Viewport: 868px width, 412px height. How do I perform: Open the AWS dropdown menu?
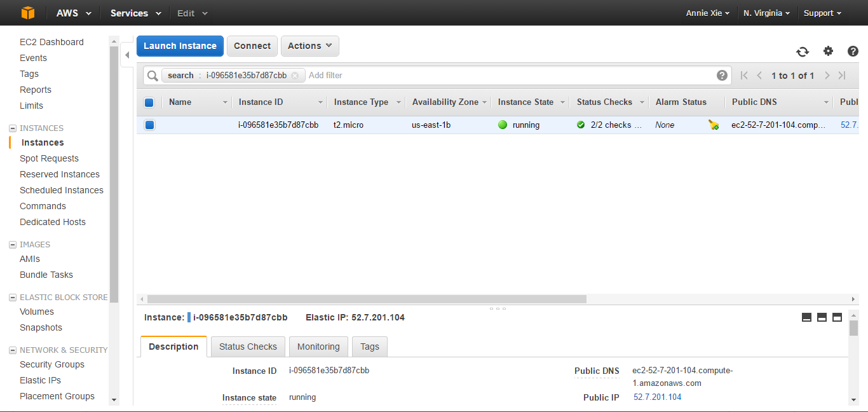(74, 13)
